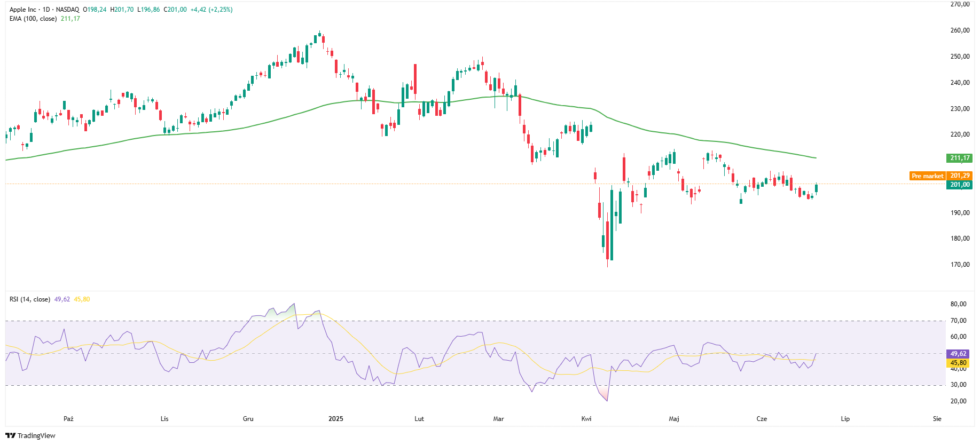
Task: Click the 270,00 price axis label
Action: click(x=960, y=4)
